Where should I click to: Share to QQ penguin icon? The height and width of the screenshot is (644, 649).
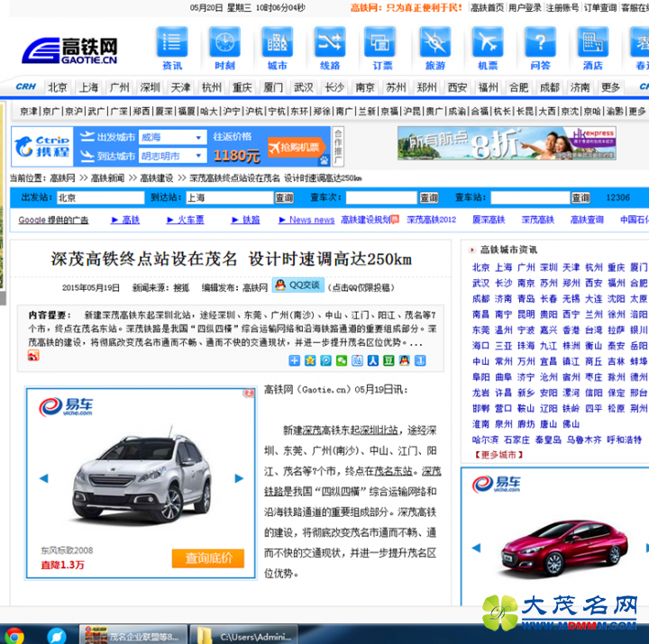pos(405,360)
